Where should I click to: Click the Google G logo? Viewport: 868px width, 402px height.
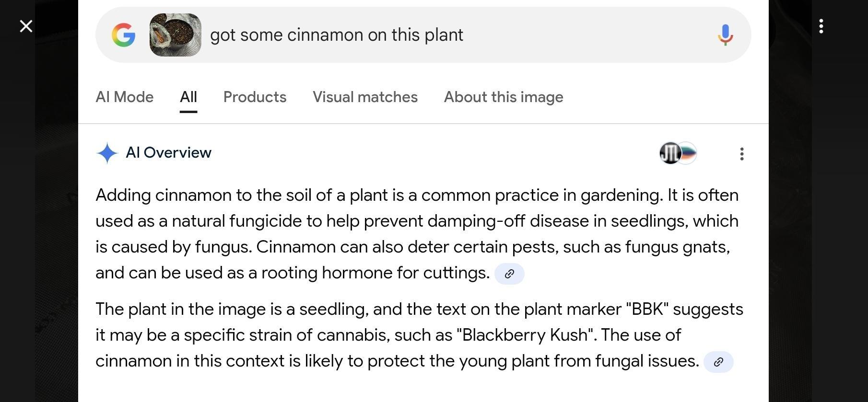pyautogui.click(x=123, y=35)
